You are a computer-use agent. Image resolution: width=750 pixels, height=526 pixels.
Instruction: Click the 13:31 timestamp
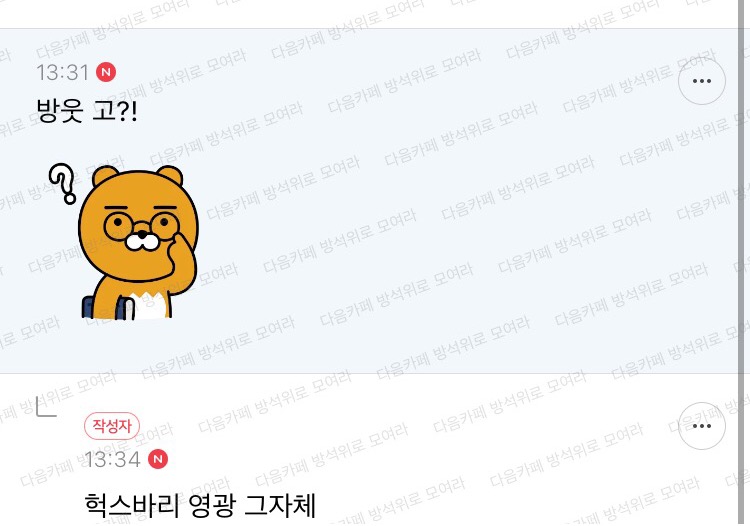63,73
